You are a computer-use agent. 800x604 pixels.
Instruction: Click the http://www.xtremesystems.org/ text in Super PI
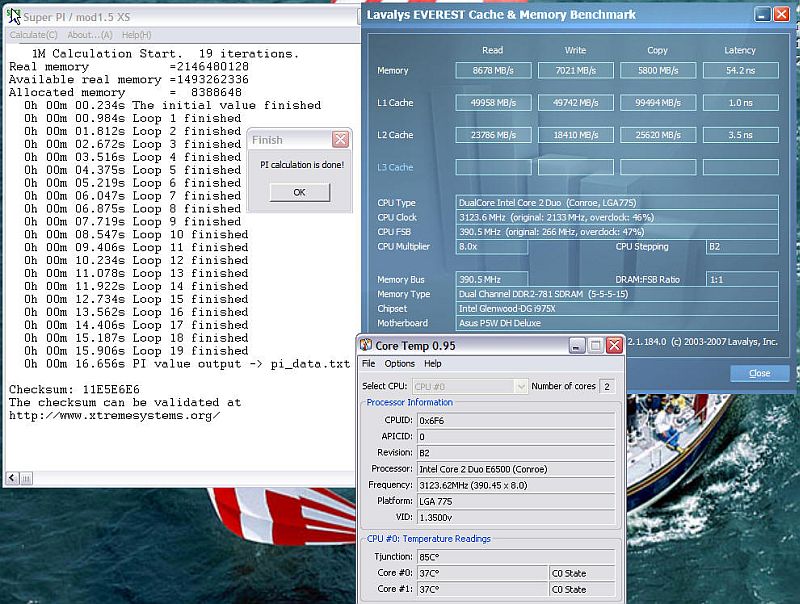tap(115, 415)
